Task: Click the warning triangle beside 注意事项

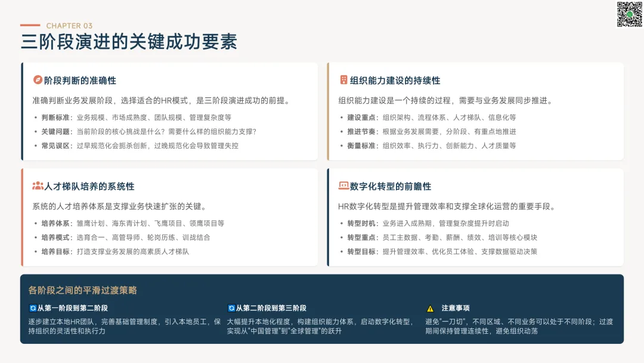Action: tap(430, 308)
